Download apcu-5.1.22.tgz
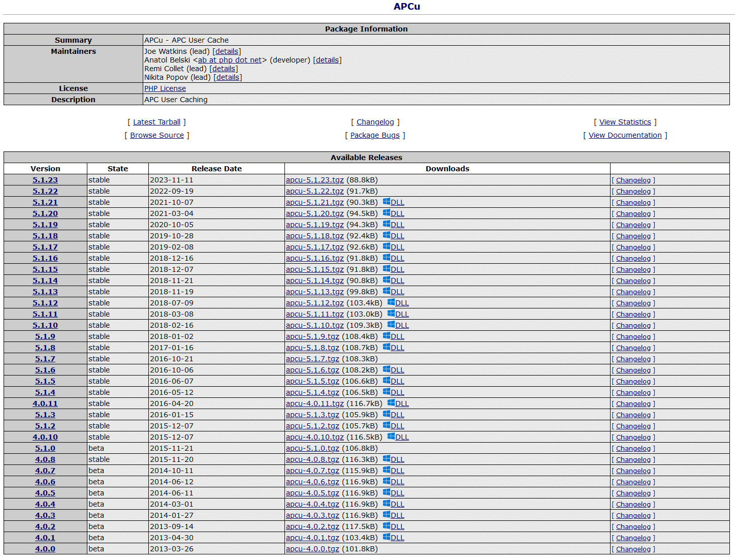The height and width of the screenshot is (560, 735). (x=315, y=191)
